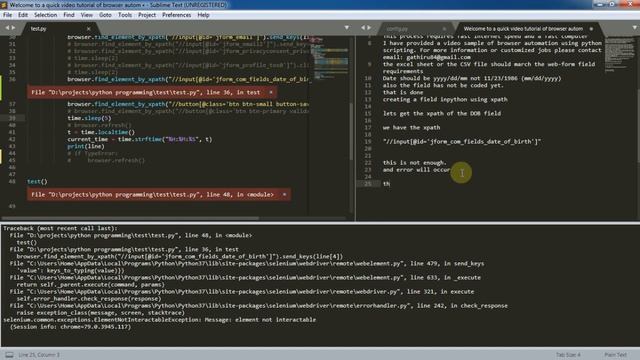Click unsaved dot on the Welcome tab
The width and height of the screenshot is (640, 360).
click(x=591, y=29)
